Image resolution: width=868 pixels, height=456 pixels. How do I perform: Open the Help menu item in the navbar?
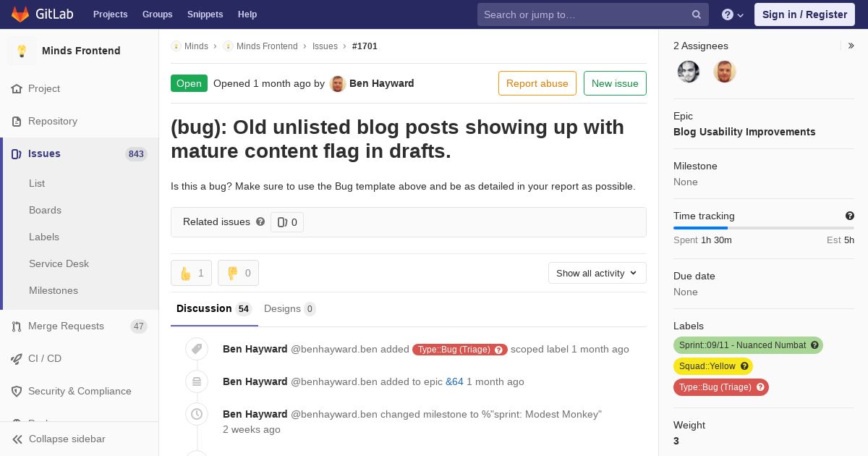[247, 14]
